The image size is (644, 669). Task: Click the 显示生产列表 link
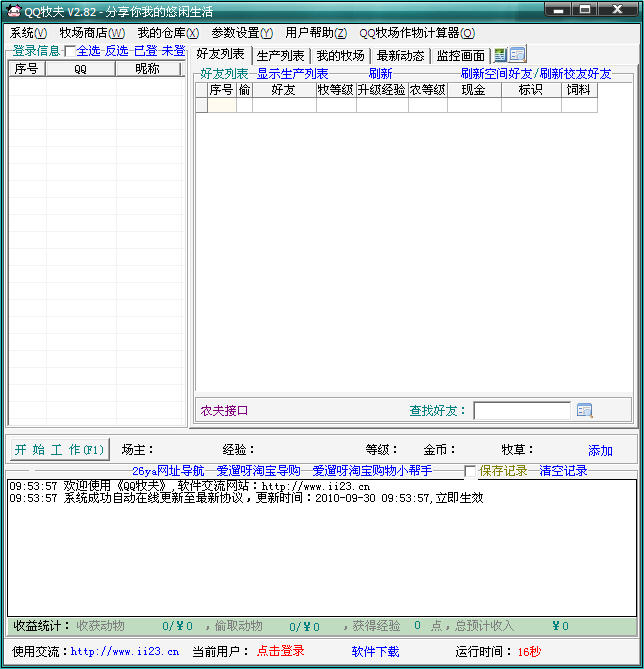[x=293, y=74]
